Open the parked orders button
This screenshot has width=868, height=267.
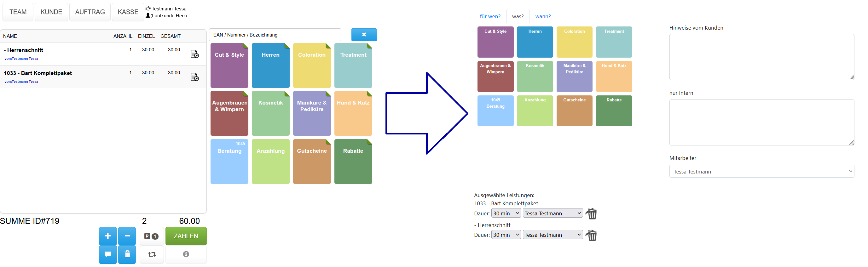(x=151, y=236)
